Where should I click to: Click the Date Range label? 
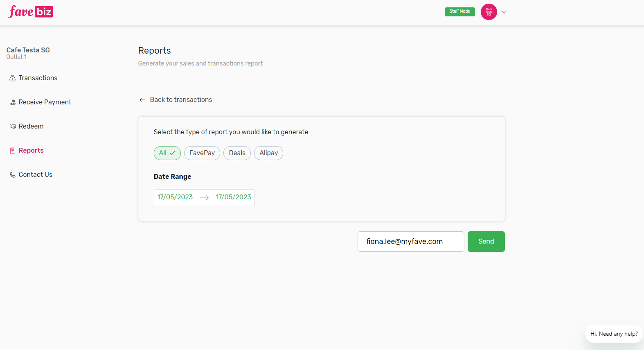click(x=172, y=176)
